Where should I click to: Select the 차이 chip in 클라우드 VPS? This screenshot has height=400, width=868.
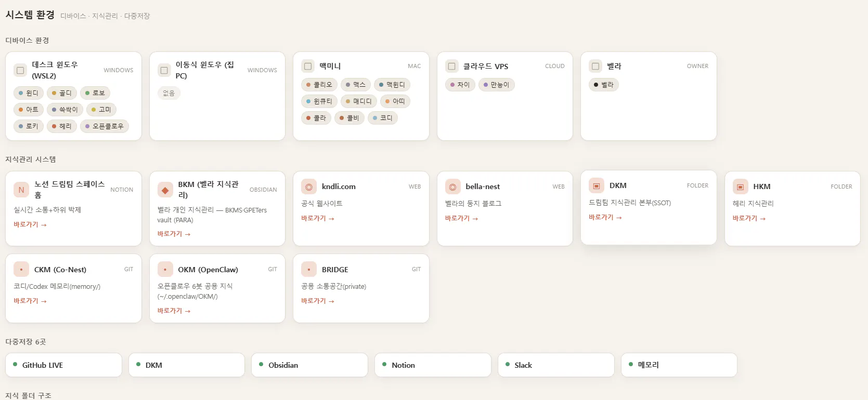[x=460, y=85]
